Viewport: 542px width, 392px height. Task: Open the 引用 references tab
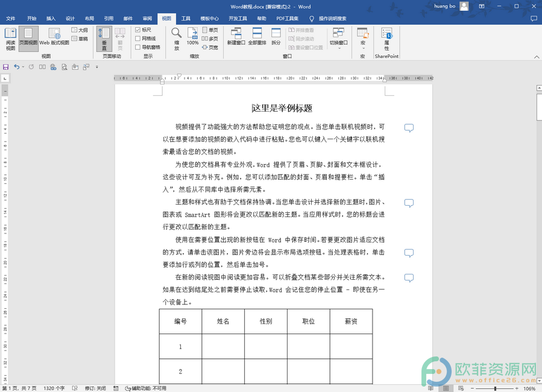109,19
